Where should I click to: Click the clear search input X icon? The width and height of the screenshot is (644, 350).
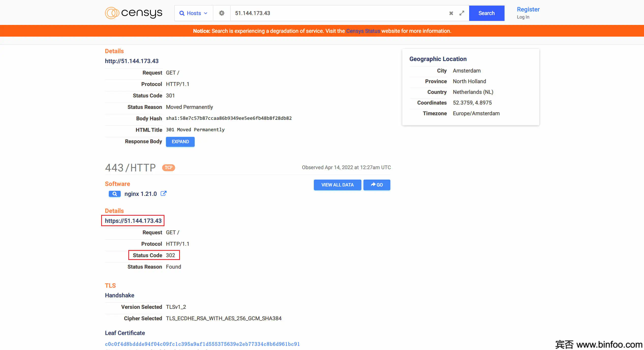click(x=452, y=13)
